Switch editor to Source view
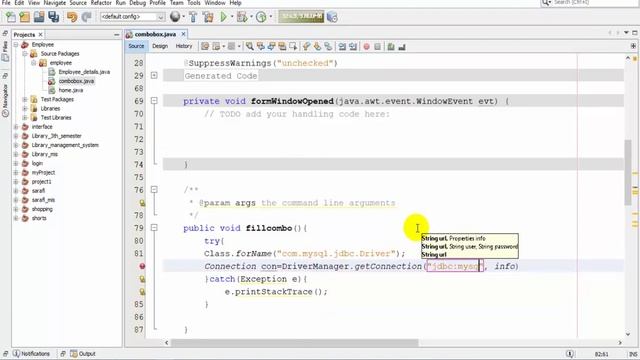The width and height of the screenshot is (640, 360). pyautogui.click(x=136, y=46)
